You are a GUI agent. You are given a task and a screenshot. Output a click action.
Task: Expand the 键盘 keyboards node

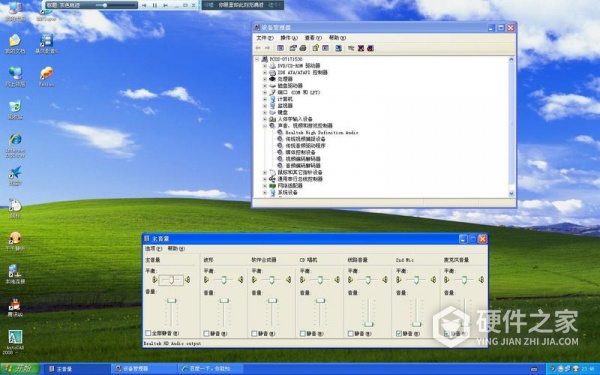[265, 112]
